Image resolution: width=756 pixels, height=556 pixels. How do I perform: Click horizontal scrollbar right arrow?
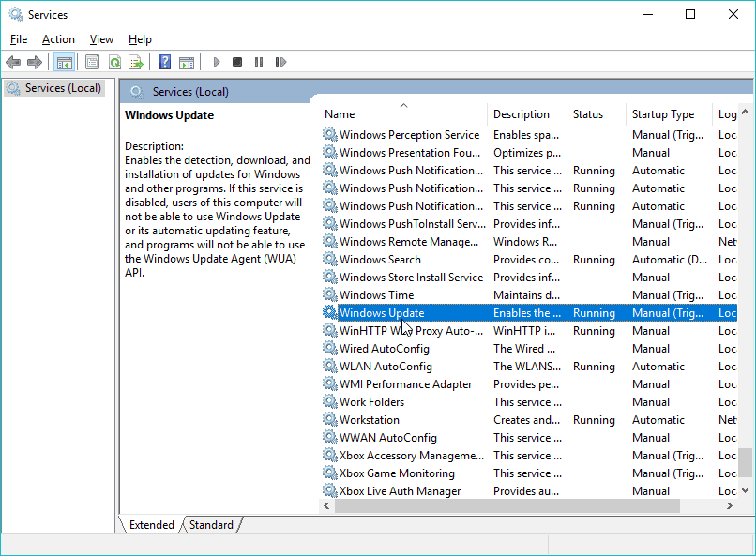click(730, 506)
